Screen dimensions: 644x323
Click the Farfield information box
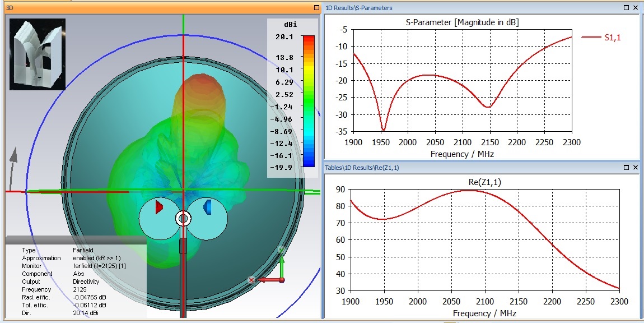(76, 281)
